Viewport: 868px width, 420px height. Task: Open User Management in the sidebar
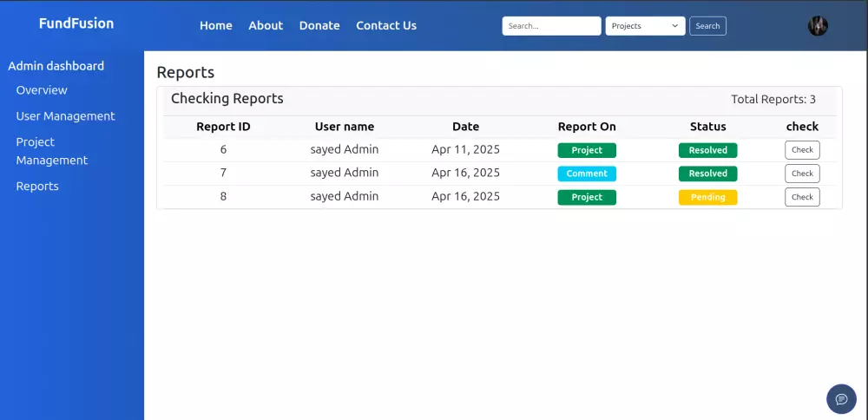coord(65,116)
